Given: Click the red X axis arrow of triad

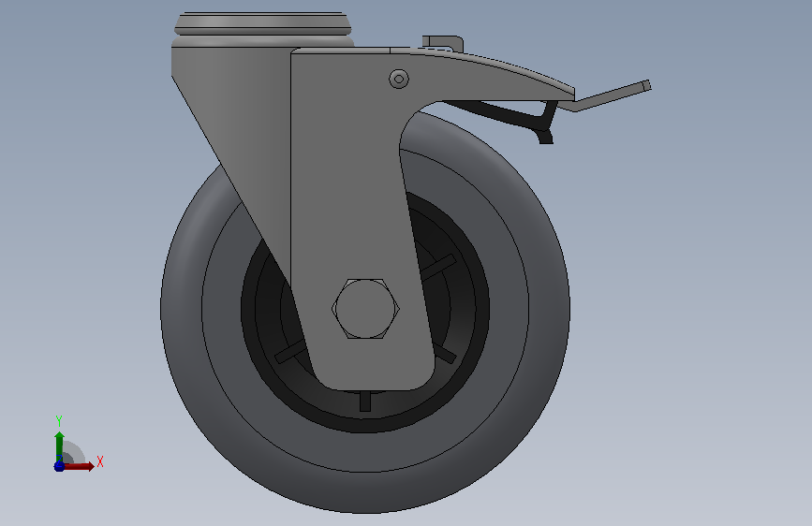Looking at the screenshot, I should (x=79, y=466).
